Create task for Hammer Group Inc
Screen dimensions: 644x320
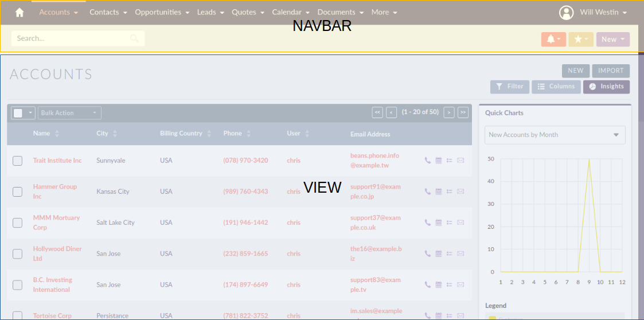tap(450, 192)
